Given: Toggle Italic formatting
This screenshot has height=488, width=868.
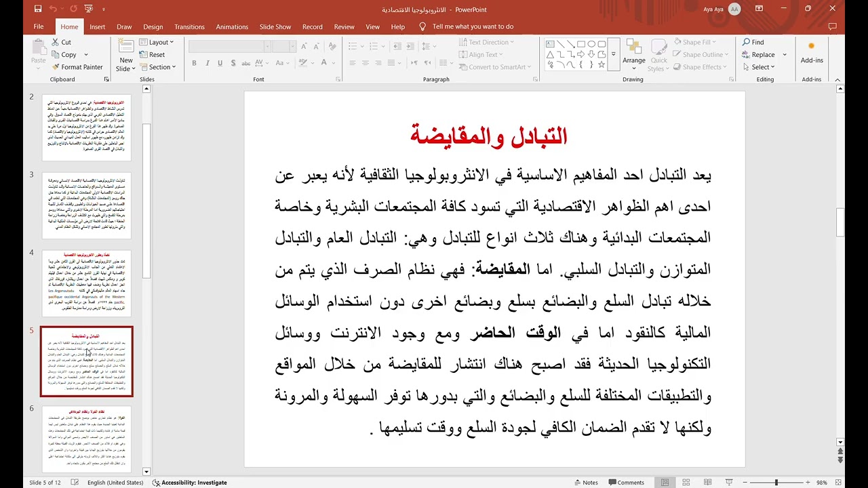Looking at the screenshot, I should click(207, 63).
